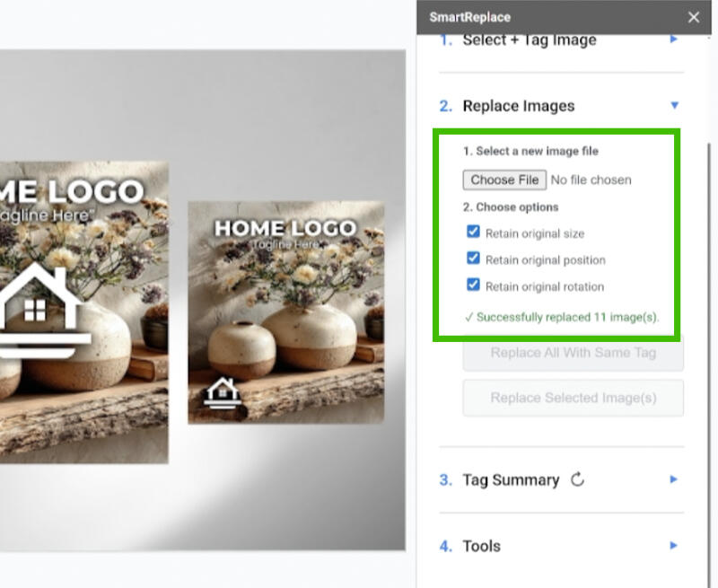Close the SmartReplace sidebar panel
Viewport: 718px width, 588px height.
point(693,17)
